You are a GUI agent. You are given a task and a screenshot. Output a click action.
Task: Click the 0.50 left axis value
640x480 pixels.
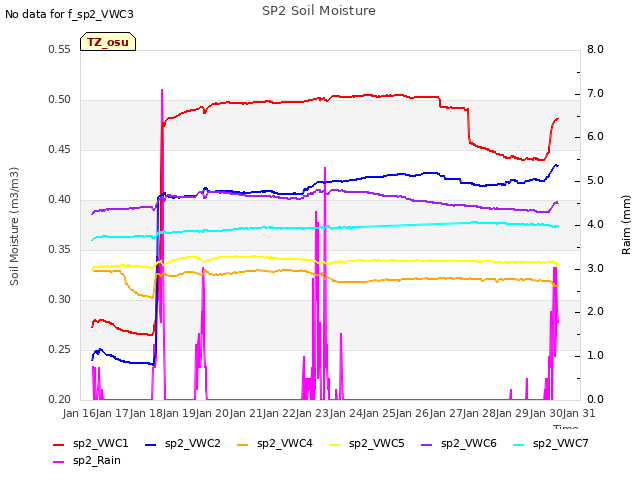pos(60,100)
